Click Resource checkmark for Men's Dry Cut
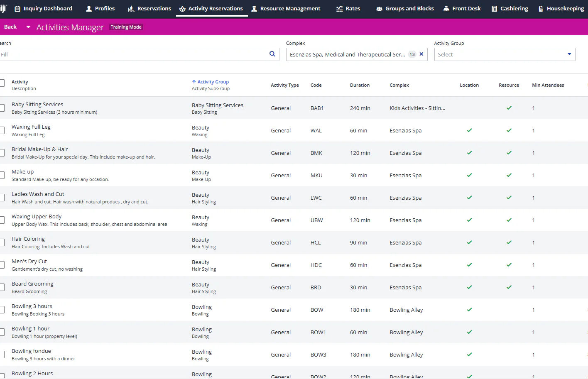This screenshot has height=379, width=588. 509,265
